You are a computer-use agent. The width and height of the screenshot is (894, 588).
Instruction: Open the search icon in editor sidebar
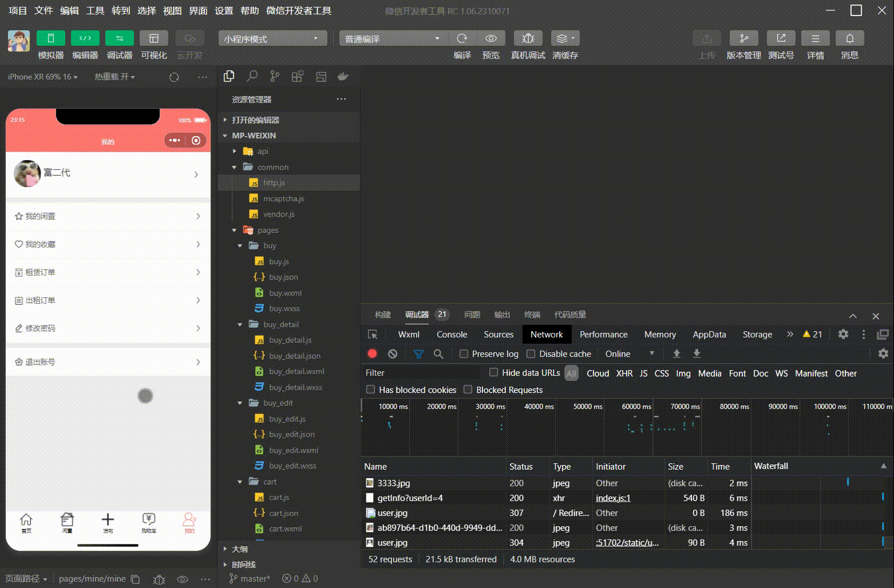click(x=252, y=76)
